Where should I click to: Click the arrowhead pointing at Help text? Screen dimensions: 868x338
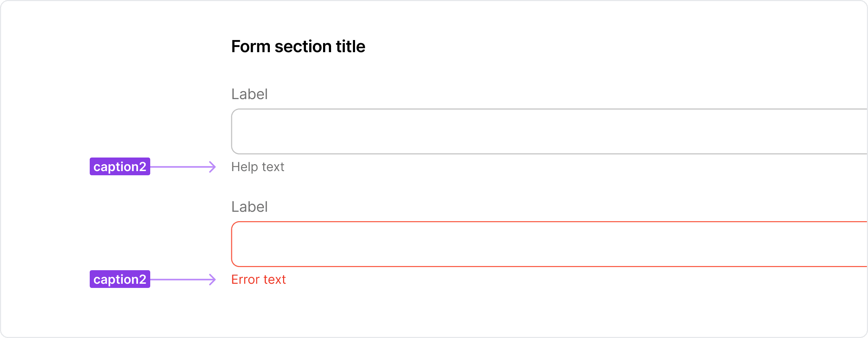point(212,167)
